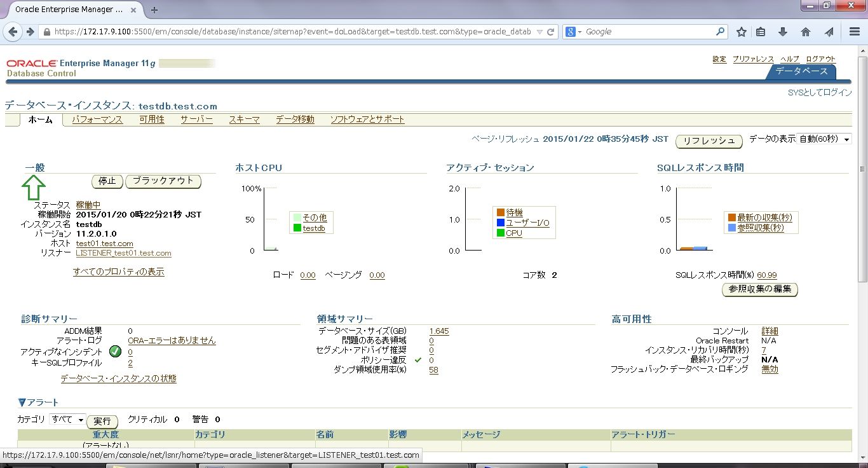This screenshot has width=868, height=468.
Task: Open the データの表示 refresh interval dropdown
Action: (x=825, y=139)
